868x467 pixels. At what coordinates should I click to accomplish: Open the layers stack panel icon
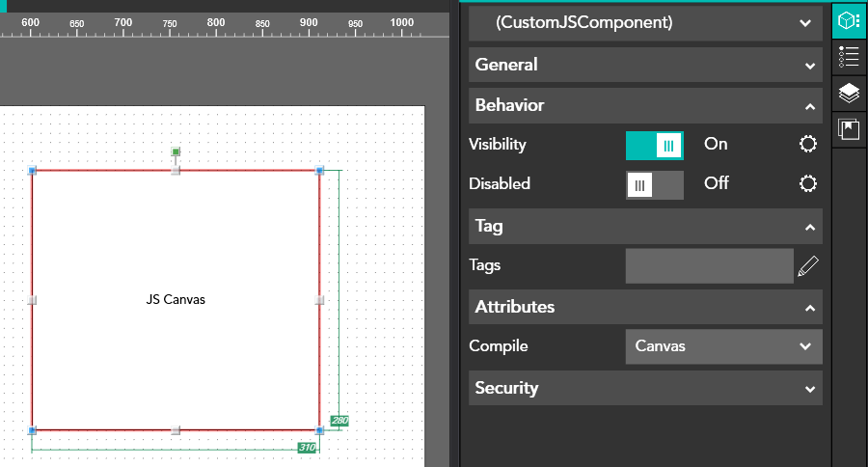[849, 93]
